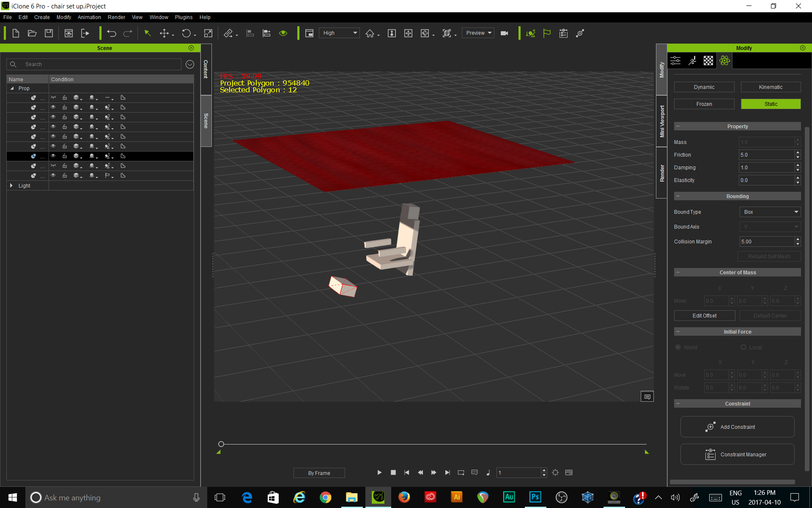Open the timeline settings gear icon
This screenshot has height=508, width=812.
[555, 472]
